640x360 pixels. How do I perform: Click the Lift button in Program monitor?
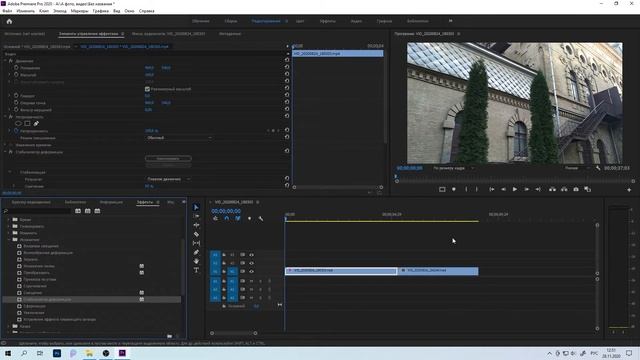(552, 189)
